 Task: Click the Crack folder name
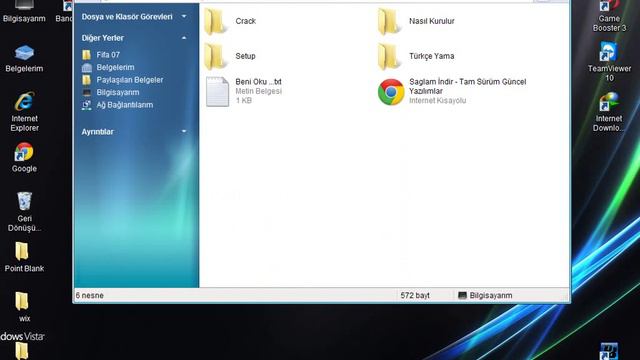coord(245,21)
